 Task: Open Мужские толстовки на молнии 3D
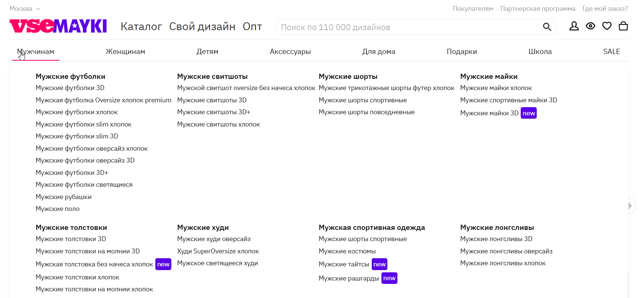click(88, 251)
